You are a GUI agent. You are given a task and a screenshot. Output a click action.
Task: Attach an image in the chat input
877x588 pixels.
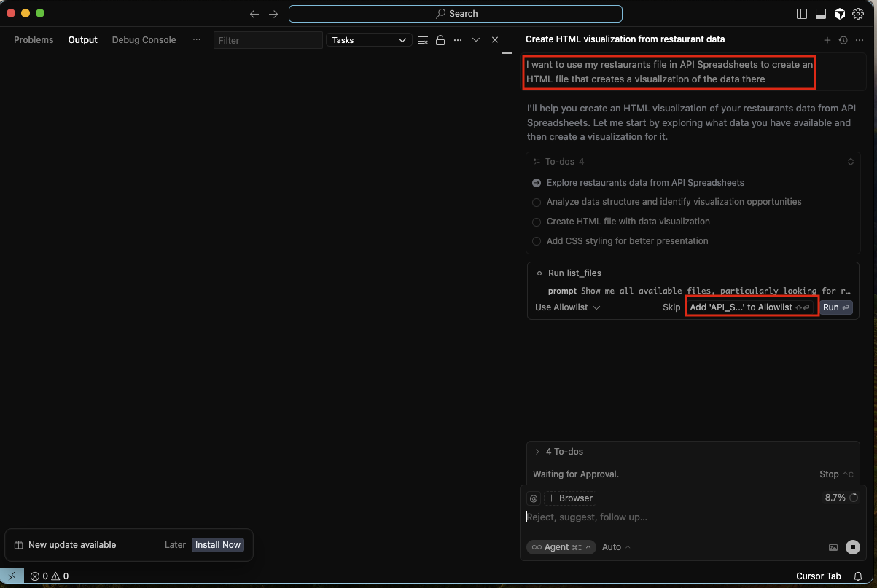(833, 547)
